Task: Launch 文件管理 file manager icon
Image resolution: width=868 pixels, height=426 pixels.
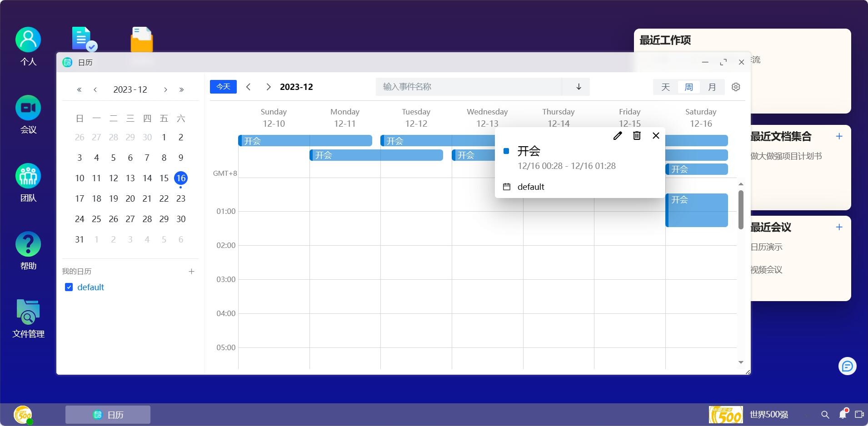Action: coord(28,312)
